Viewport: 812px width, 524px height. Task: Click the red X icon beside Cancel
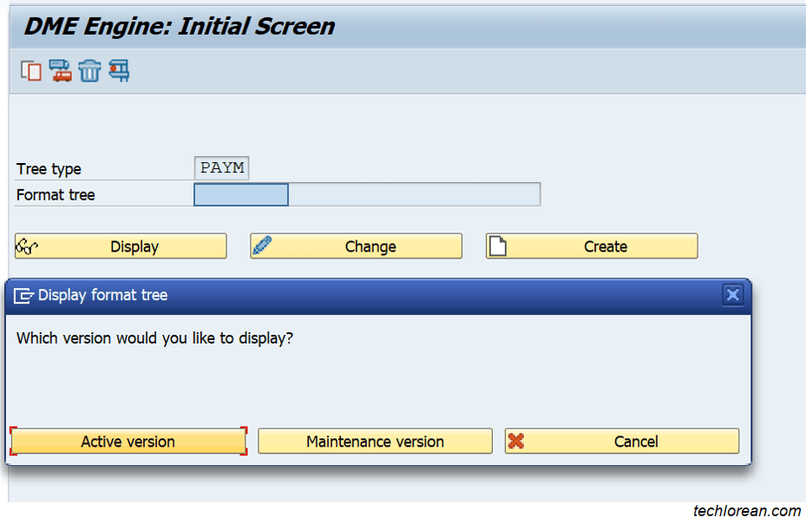click(514, 441)
